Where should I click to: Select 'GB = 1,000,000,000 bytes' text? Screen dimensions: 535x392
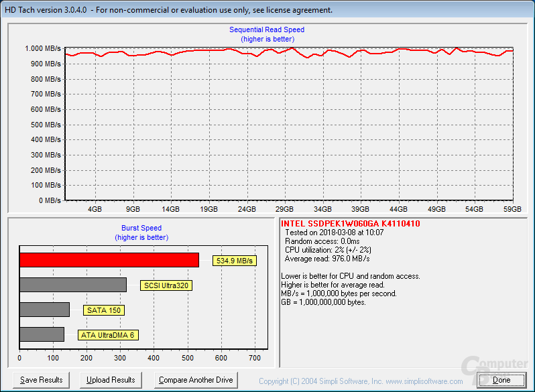point(323,303)
